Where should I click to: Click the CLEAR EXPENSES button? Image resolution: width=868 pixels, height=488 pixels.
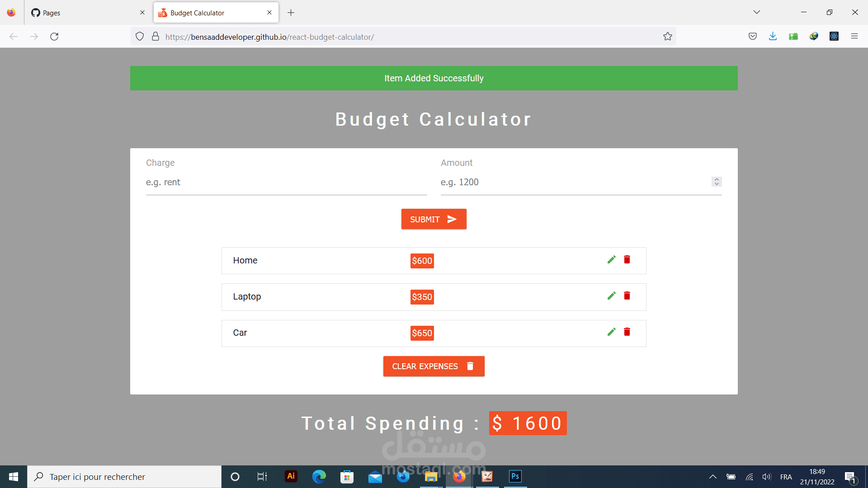tap(434, 366)
